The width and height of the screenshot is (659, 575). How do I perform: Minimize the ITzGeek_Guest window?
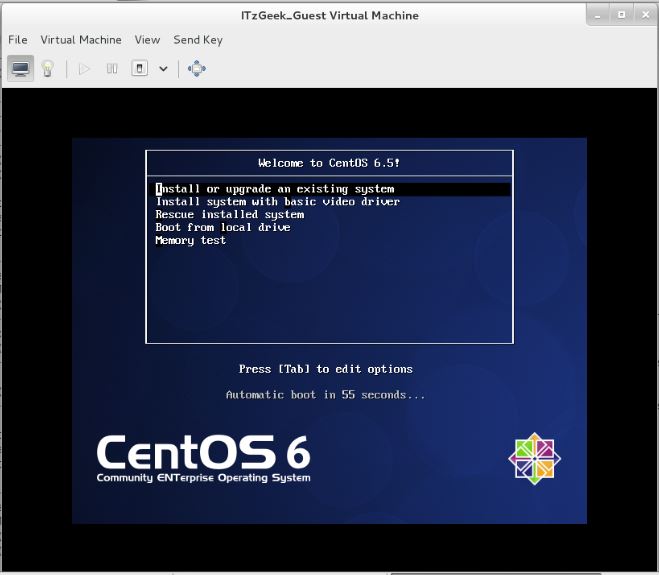coord(598,16)
